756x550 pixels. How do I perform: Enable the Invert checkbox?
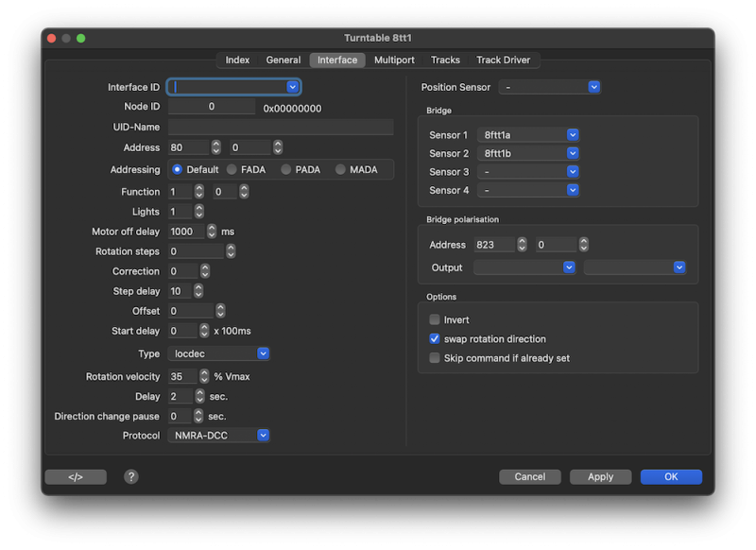[x=435, y=320]
